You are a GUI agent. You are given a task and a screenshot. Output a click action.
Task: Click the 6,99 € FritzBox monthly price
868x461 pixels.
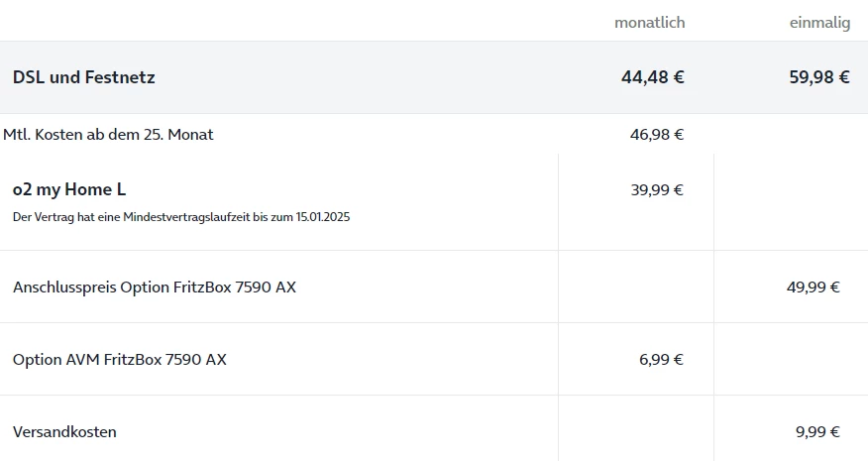(x=661, y=359)
